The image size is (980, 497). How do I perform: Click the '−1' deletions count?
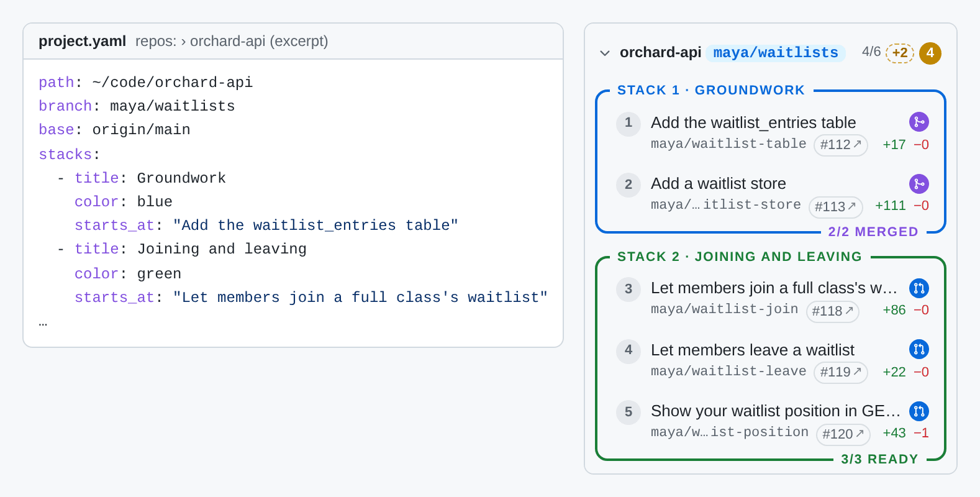click(922, 433)
